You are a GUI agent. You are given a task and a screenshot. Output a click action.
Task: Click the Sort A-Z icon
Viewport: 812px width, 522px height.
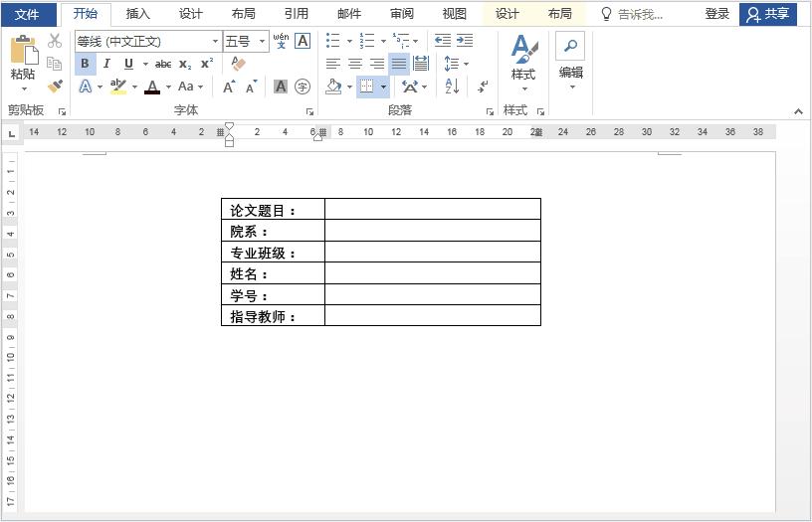click(x=452, y=87)
